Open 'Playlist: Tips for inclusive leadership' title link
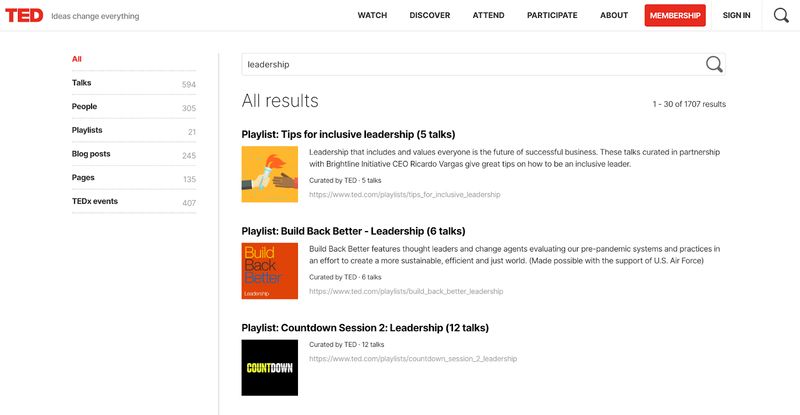 tap(349, 134)
